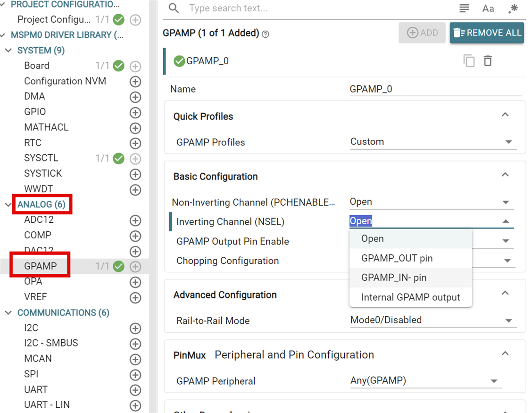Click the collapse-all lines icon in toolbar
The width and height of the screenshot is (532, 413).
464,8
